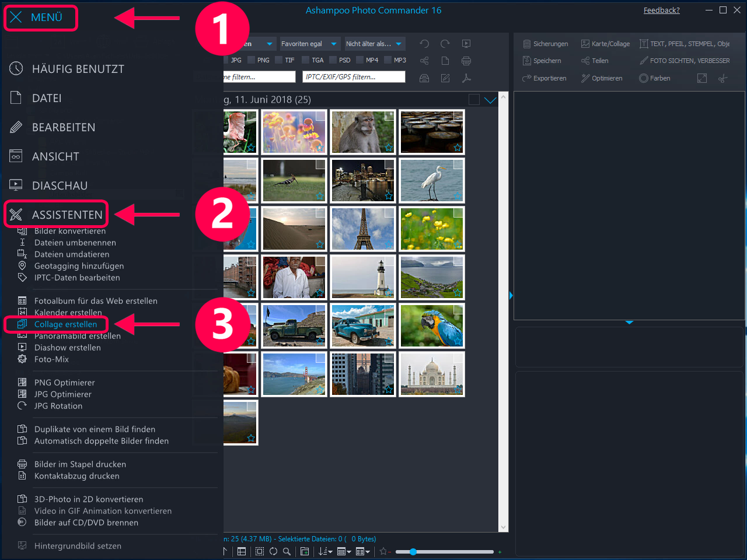Click Exportieren in the right toolbar

coord(544,78)
